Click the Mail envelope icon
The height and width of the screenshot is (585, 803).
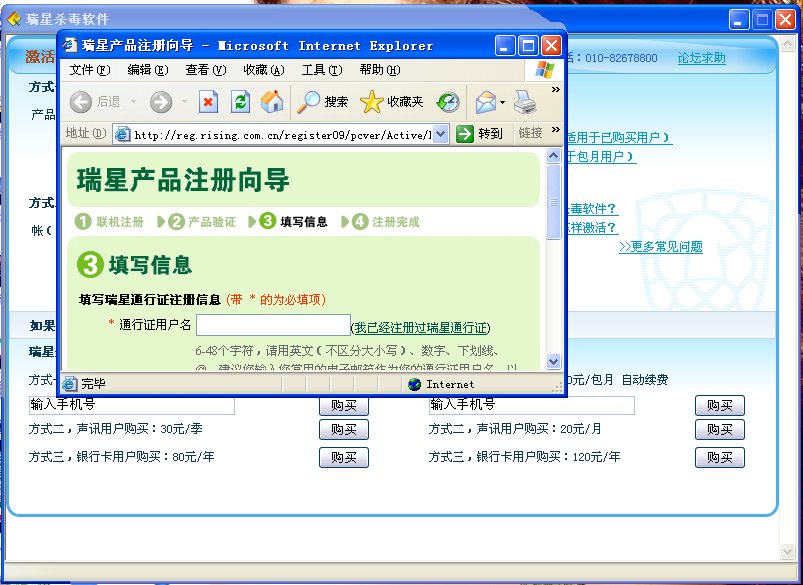tap(485, 102)
